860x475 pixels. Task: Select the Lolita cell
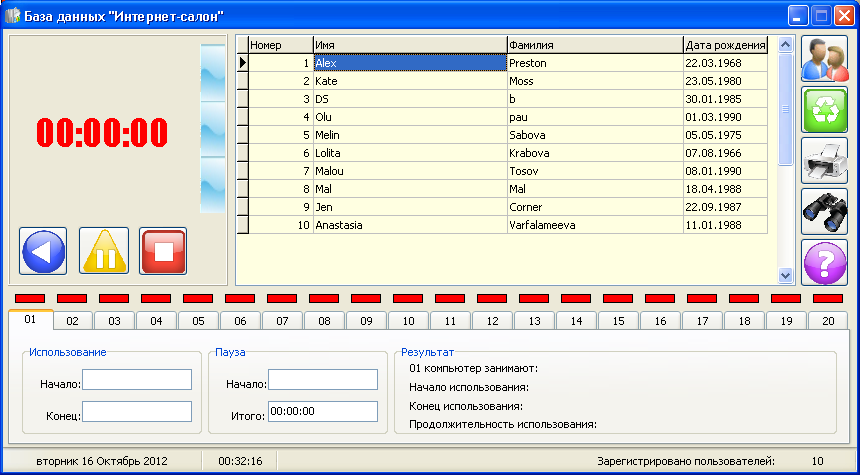(410, 153)
